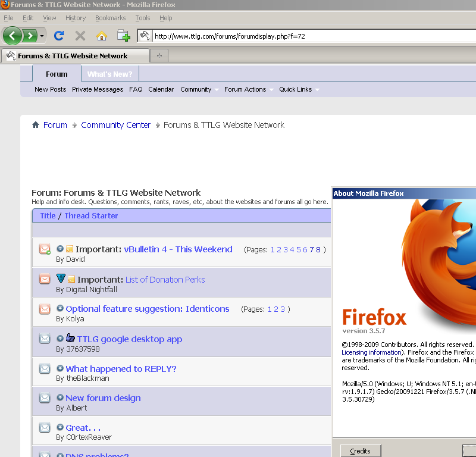The image size is (476, 457).
Task: Click the sticky note icon on vBulletin 4 thread
Action: [x=70, y=249]
